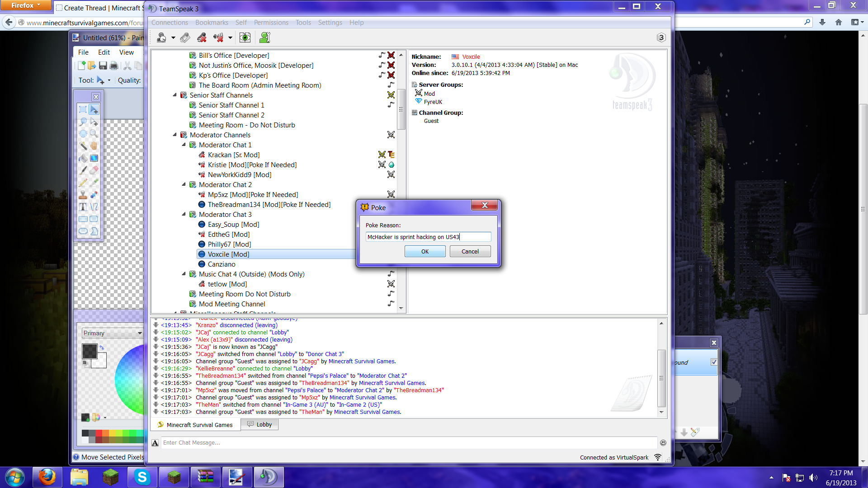
Task: Open the Settings menu in TeamSpeak
Action: point(330,23)
